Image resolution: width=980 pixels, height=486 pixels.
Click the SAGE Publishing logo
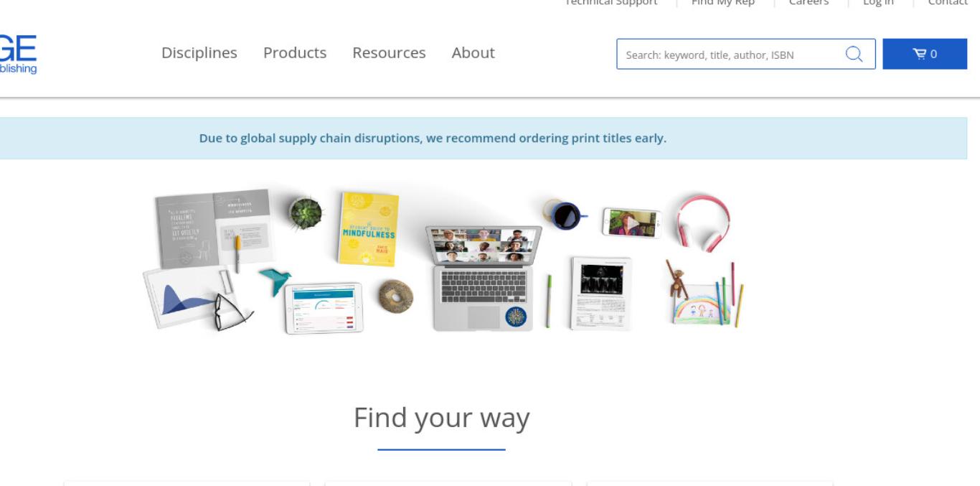[x=18, y=55]
